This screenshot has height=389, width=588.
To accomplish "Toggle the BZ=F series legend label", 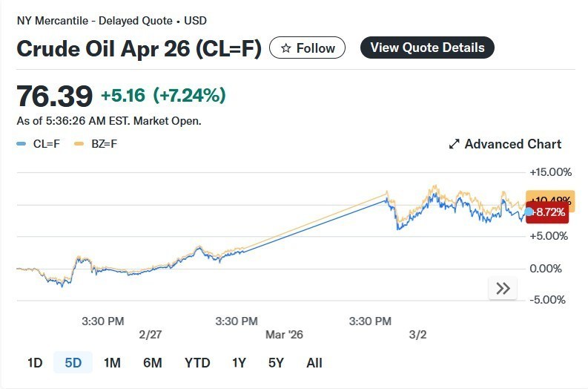I will click(x=104, y=144).
